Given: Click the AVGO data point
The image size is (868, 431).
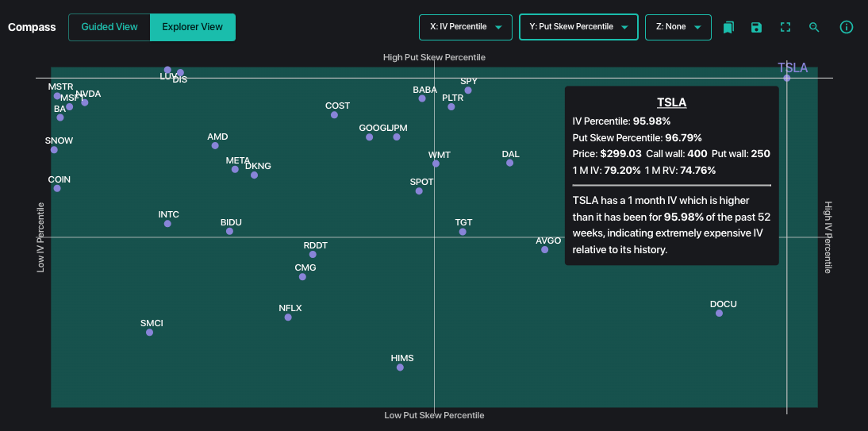Looking at the screenshot, I should (545, 250).
